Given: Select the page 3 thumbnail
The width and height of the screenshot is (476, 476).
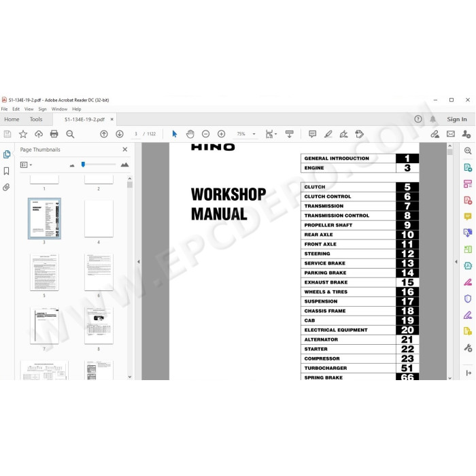Looking at the screenshot, I should (44, 218).
